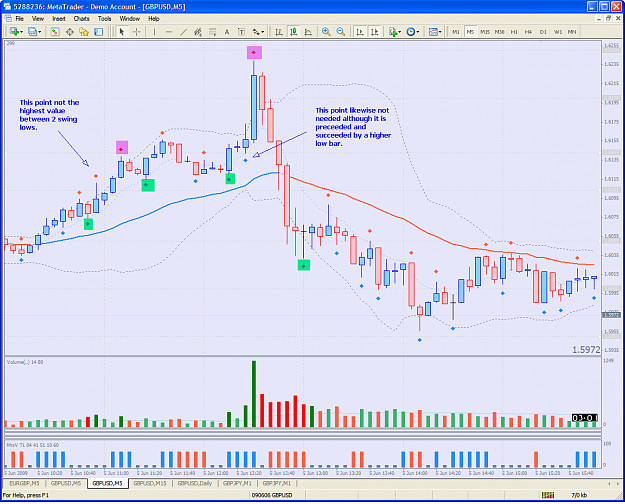Open the Window menu
This screenshot has width=625, height=504.
tap(130, 19)
